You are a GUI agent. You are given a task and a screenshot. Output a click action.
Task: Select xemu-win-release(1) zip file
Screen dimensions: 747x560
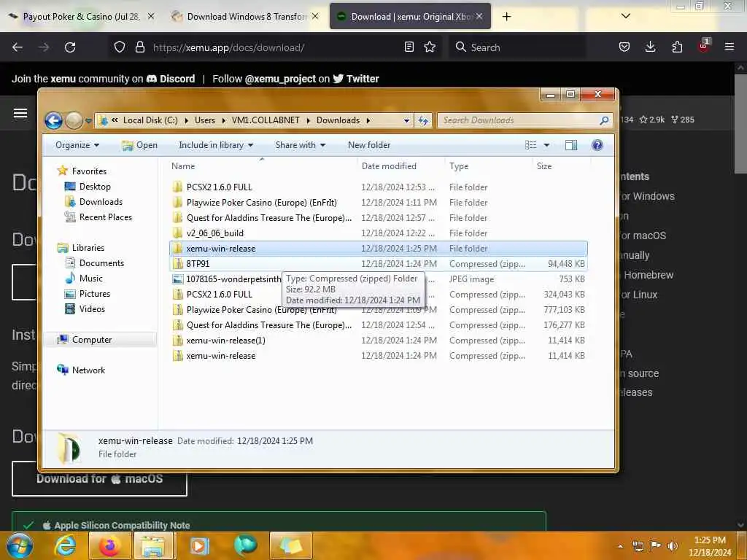pyautogui.click(x=379, y=340)
